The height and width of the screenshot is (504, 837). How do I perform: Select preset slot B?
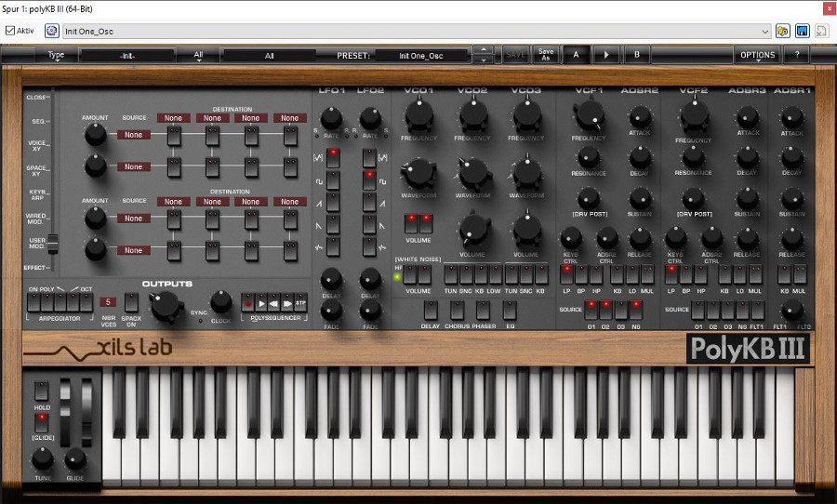point(637,55)
